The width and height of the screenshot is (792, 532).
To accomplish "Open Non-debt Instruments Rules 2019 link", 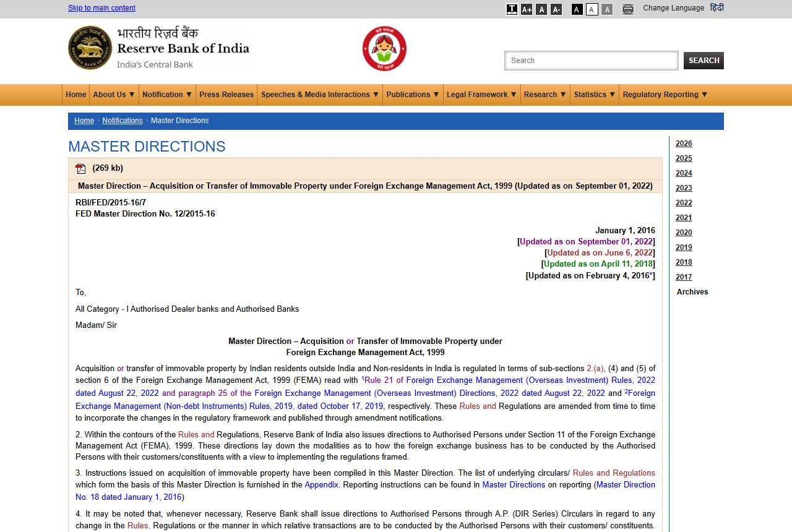I will [230, 406].
